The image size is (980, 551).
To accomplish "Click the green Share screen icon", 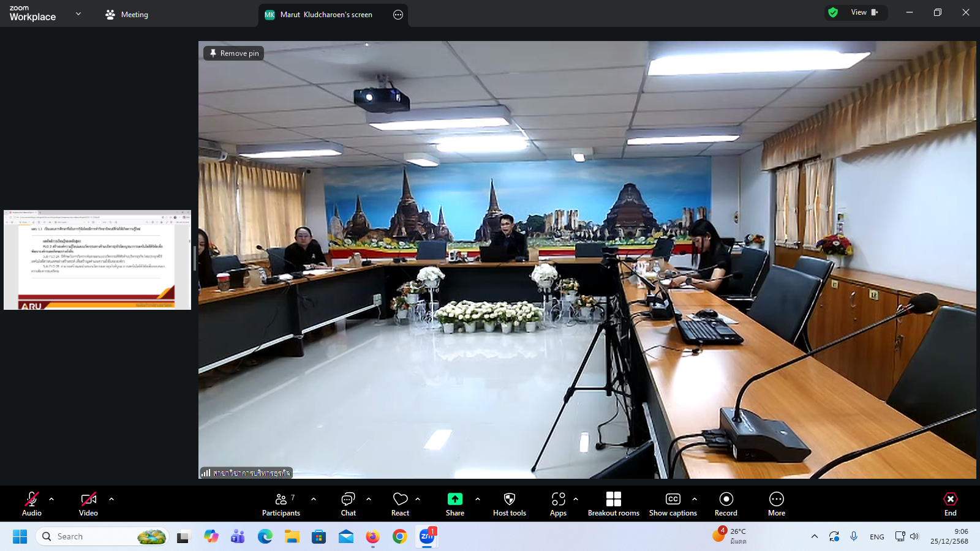I will (x=454, y=500).
